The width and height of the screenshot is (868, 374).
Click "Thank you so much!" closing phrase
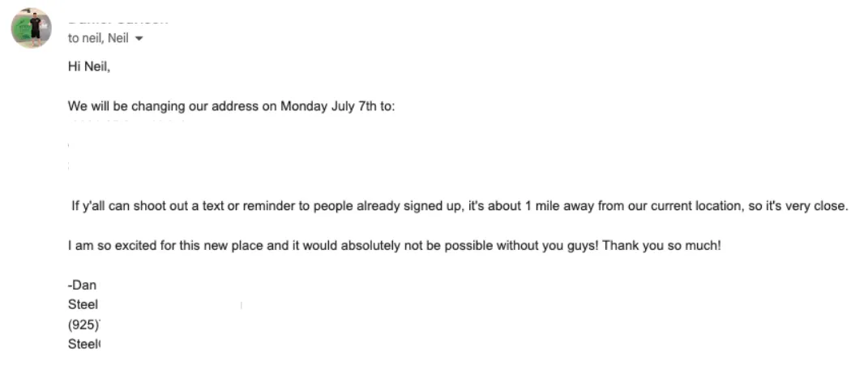[x=661, y=246]
